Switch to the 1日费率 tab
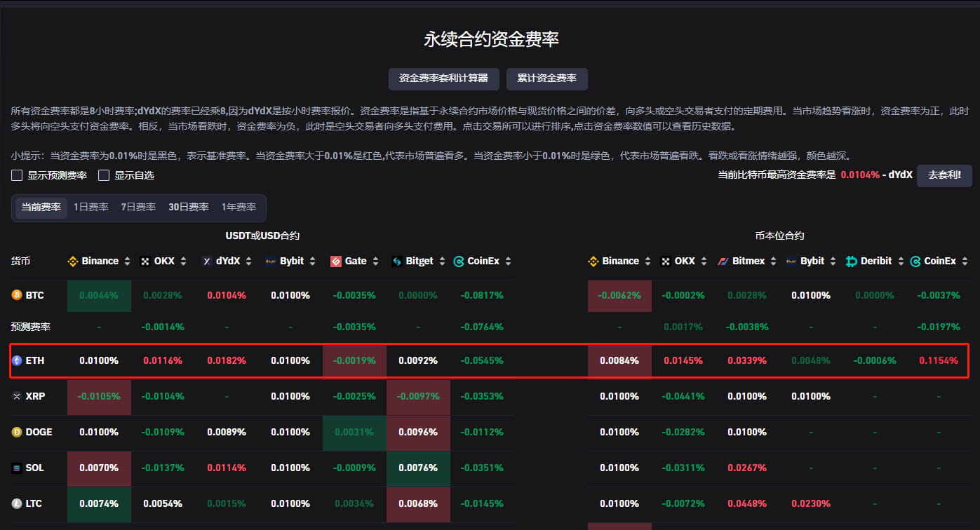 point(91,208)
